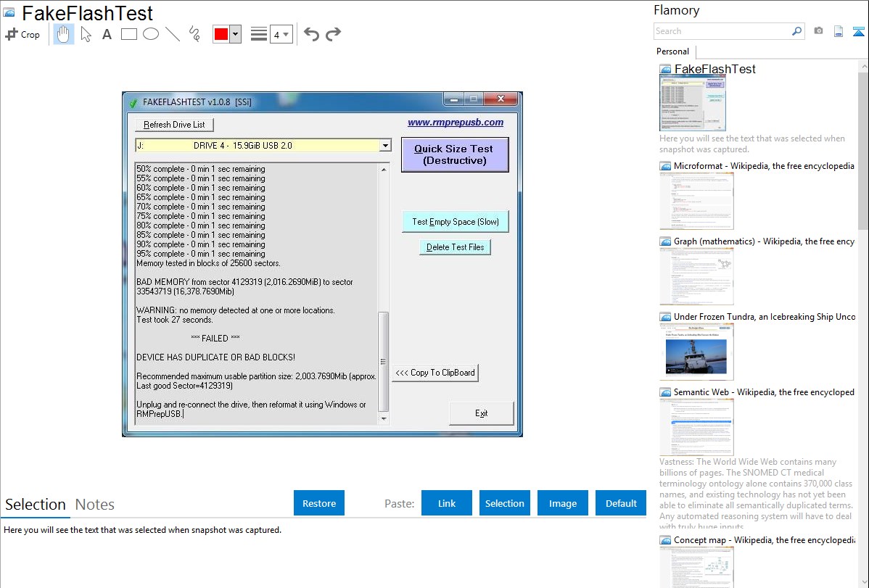Choose the straight Line tool

173,34
